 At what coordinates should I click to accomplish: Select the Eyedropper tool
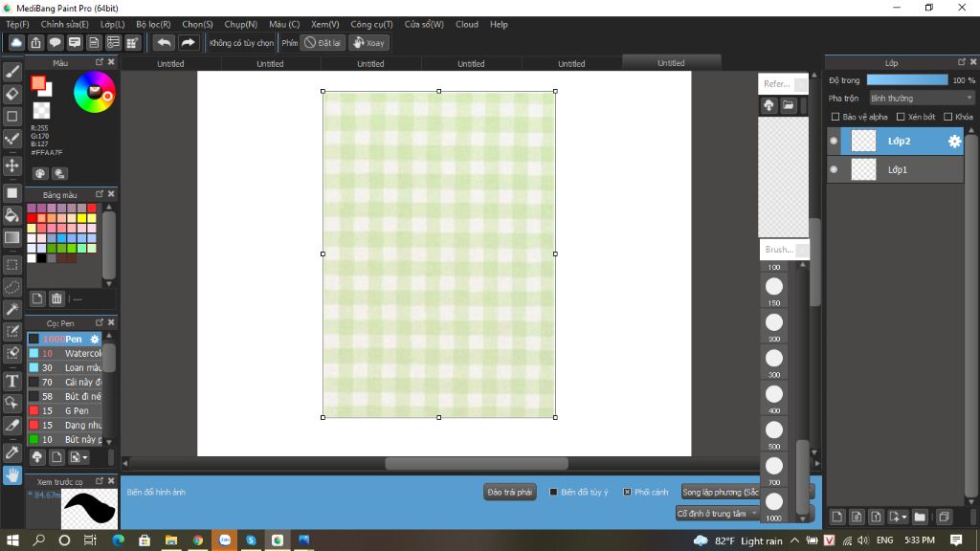[12, 452]
